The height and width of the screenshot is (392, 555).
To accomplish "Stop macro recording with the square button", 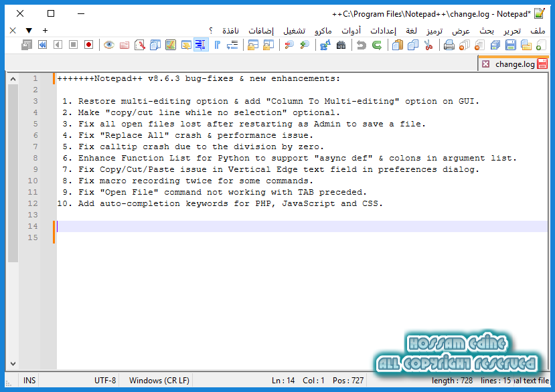I will [73, 45].
